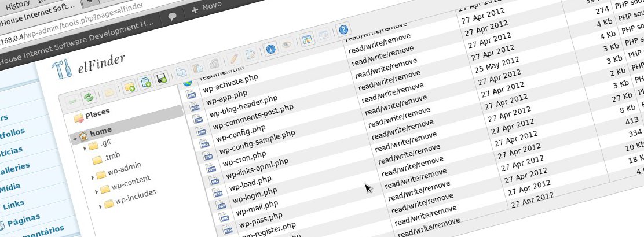The height and width of the screenshot is (237, 644).
Task: Click the Places folder icon
Action: (79, 118)
